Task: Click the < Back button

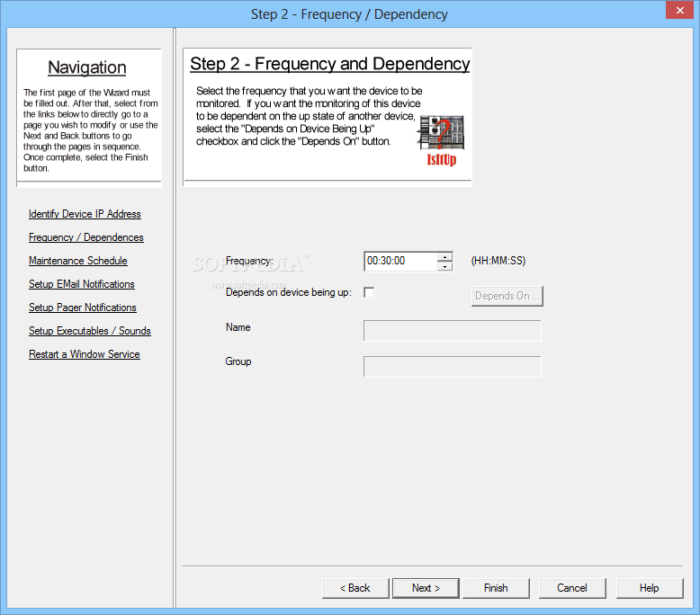Action: tap(355, 588)
